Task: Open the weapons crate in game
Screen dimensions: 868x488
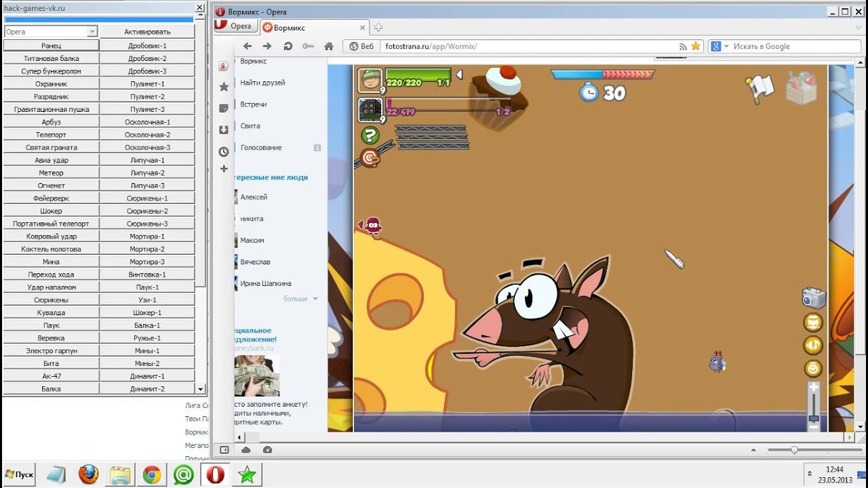Action: [x=802, y=88]
